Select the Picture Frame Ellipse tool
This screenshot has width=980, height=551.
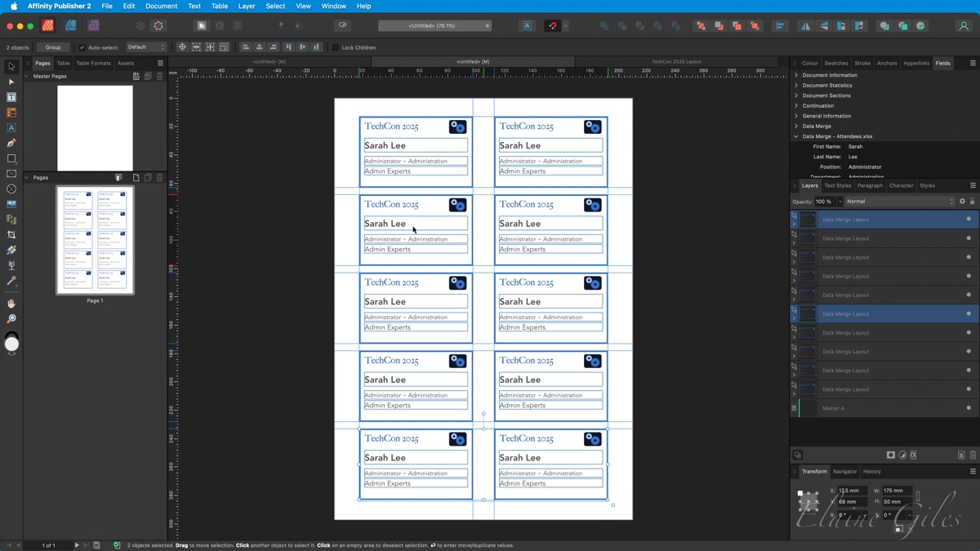pyautogui.click(x=11, y=189)
